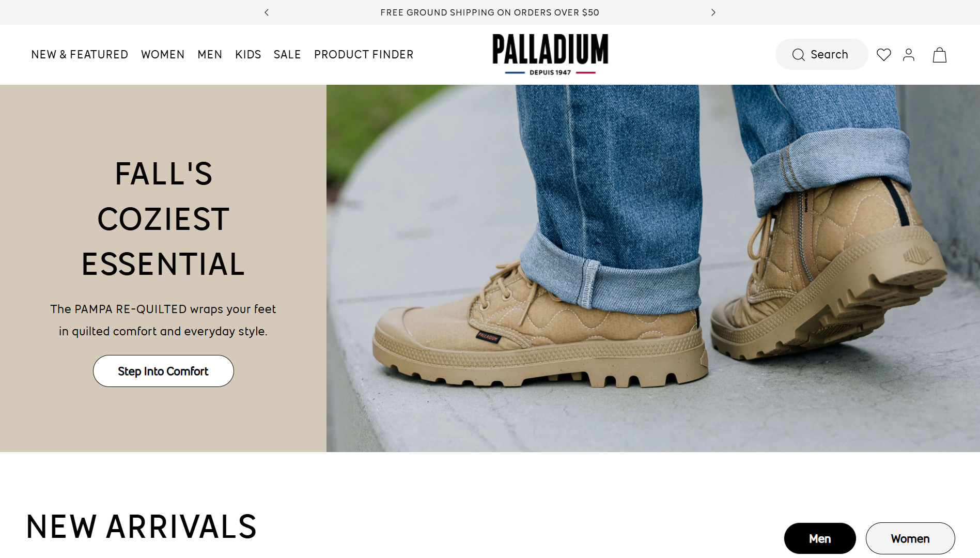The width and height of the screenshot is (980, 558).
Task: Click the search magnifier icon
Action: click(x=798, y=55)
